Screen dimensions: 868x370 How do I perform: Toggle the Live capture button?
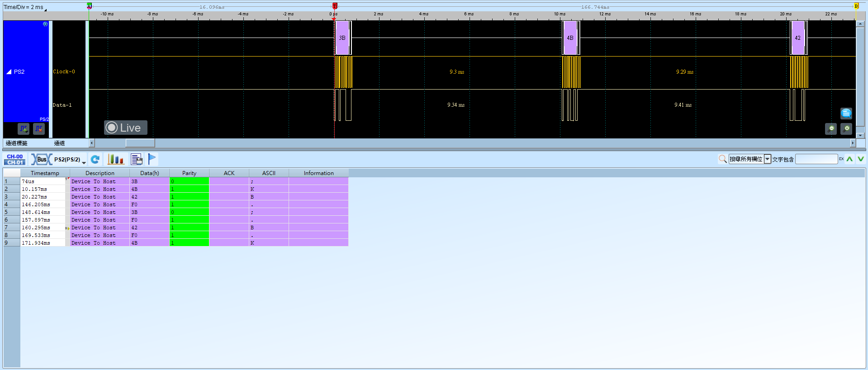point(126,128)
